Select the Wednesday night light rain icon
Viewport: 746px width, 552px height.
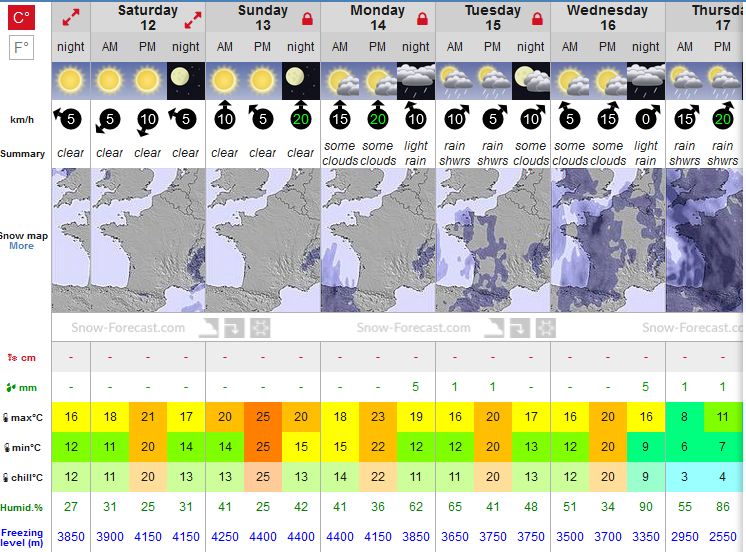click(646, 81)
